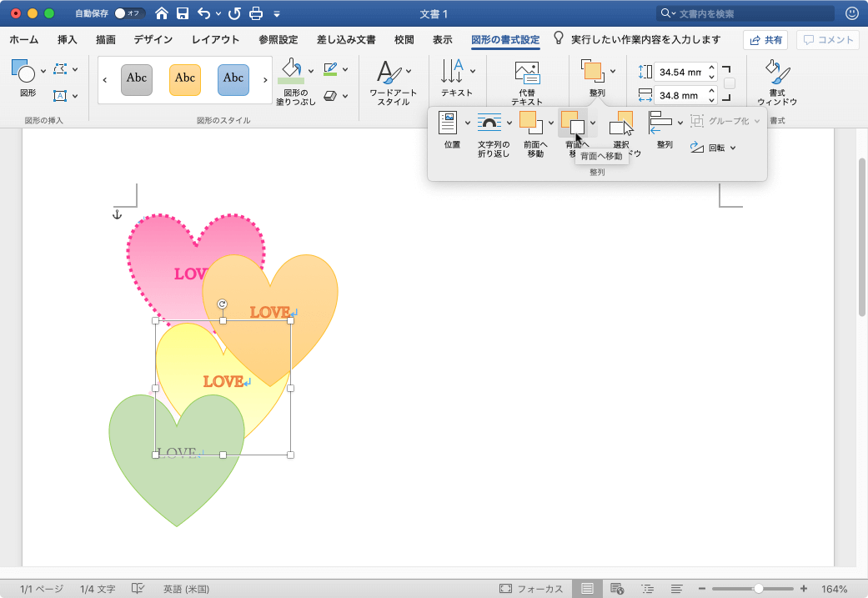Viewport: 868px width, 598px height.
Task: Click 実行したい作業内容を入力します tell me
Action: 646,39
